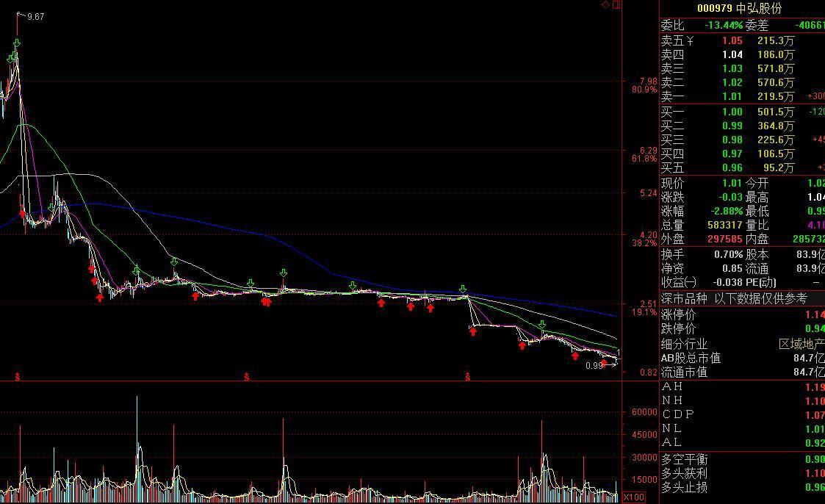The image size is (825, 504).
Task: Click the red square panel icon beside the diamond
Action: tap(616, 4)
